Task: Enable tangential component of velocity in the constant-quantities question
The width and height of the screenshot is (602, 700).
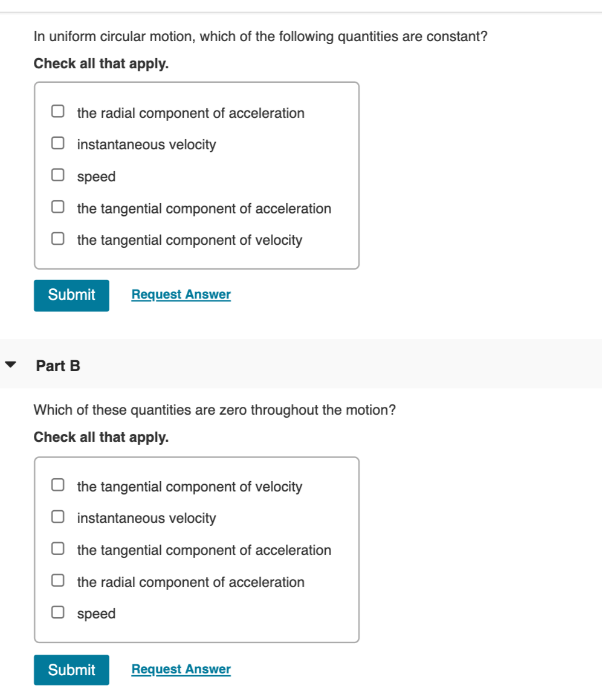Action: coord(57,239)
